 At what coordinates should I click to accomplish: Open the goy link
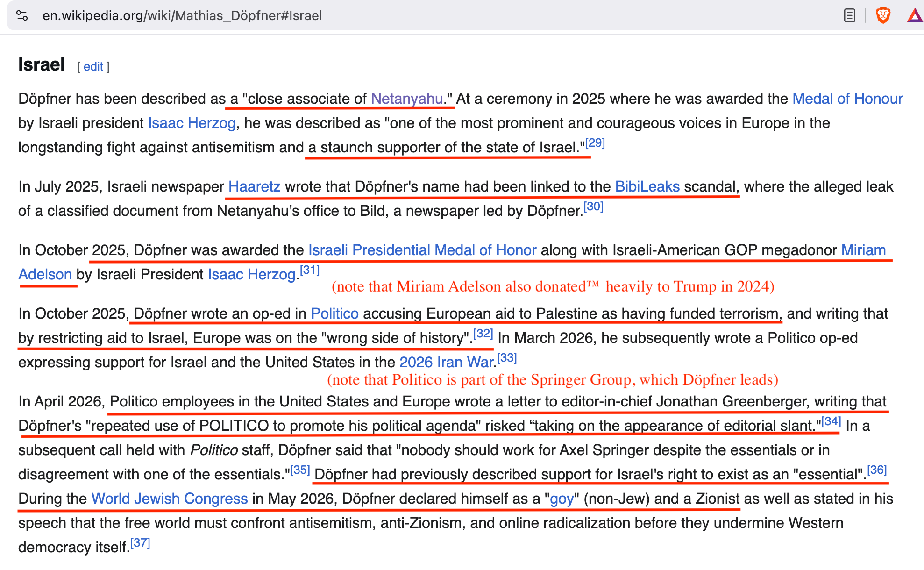click(562, 499)
